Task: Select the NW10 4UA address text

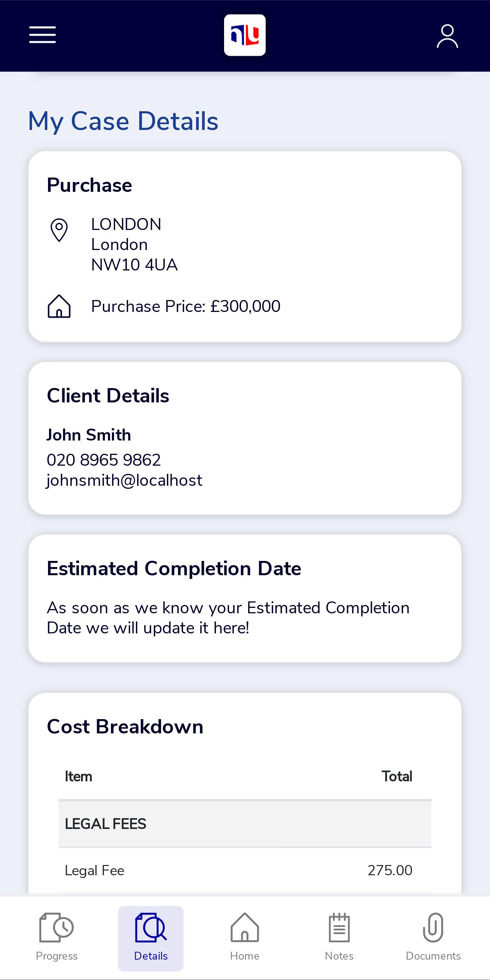Action: [x=135, y=265]
